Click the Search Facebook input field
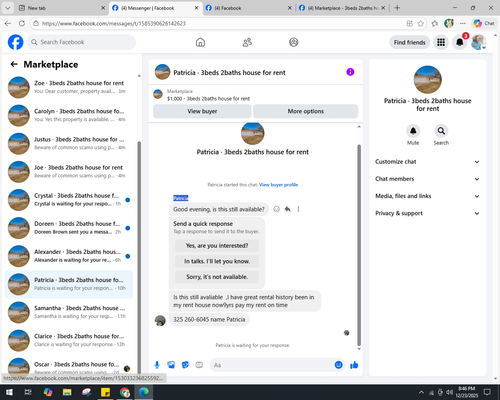The height and width of the screenshot is (400, 500). point(81,42)
